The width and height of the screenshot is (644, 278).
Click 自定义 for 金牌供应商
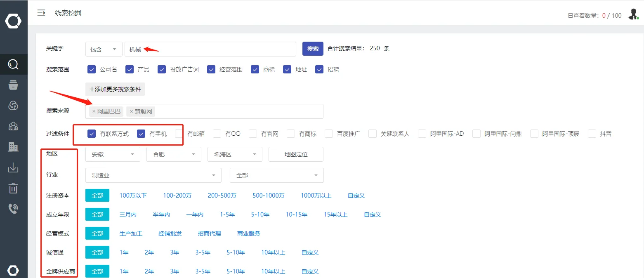pyautogui.click(x=310, y=271)
